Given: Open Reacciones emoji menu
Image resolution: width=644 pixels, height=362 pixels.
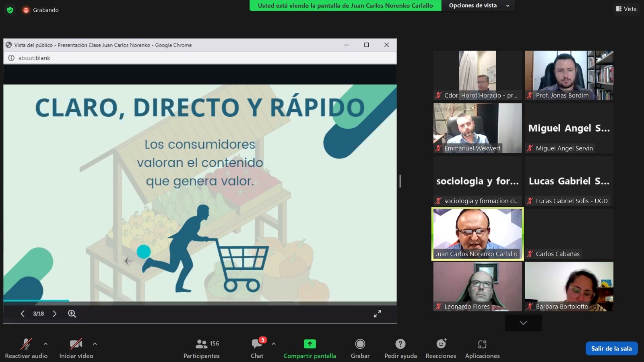Looking at the screenshot, I should pos(441,348).
